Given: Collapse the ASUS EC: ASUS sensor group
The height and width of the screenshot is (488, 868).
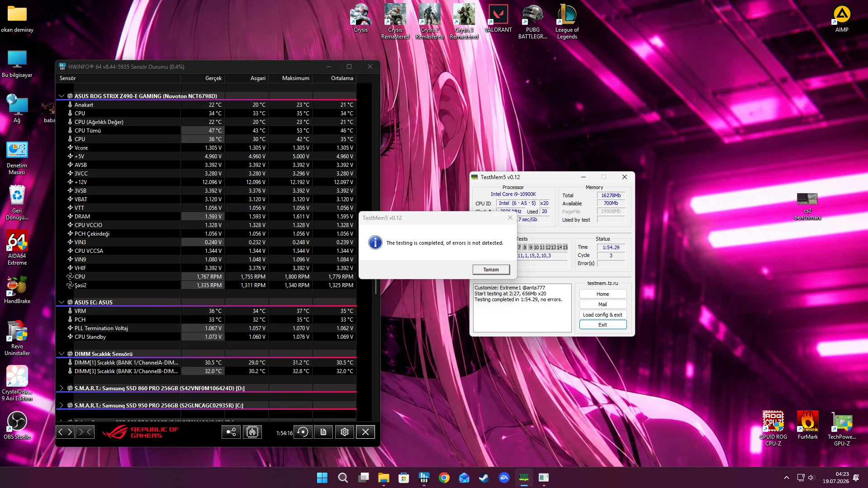Looking at the screenshot, I should (62, 302).
